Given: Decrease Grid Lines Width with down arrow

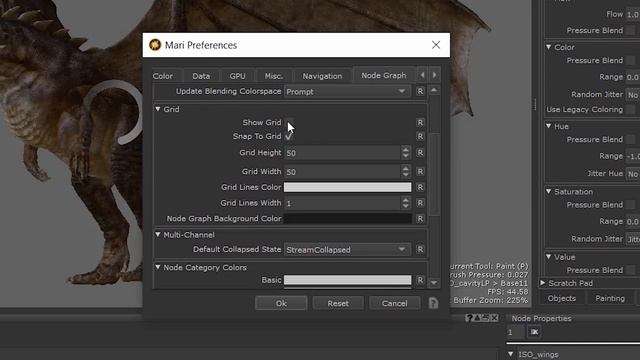Looking at the screenshot, I should point(405,207).
